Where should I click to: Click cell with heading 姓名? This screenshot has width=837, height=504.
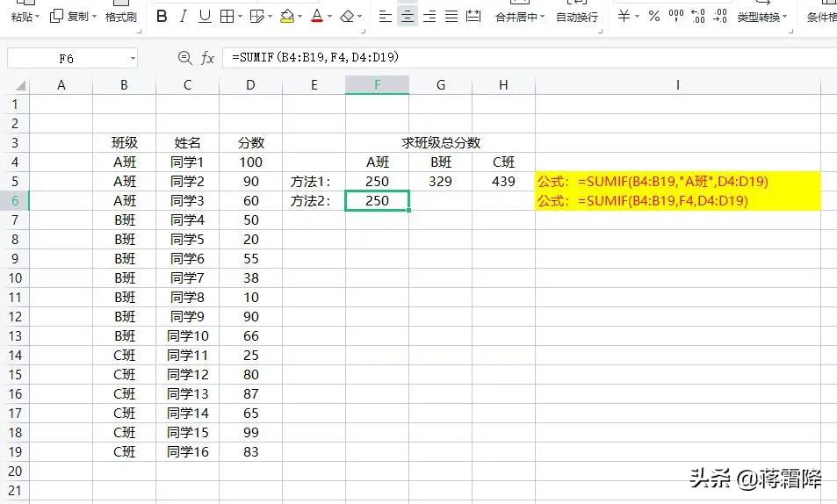point(187,142)
